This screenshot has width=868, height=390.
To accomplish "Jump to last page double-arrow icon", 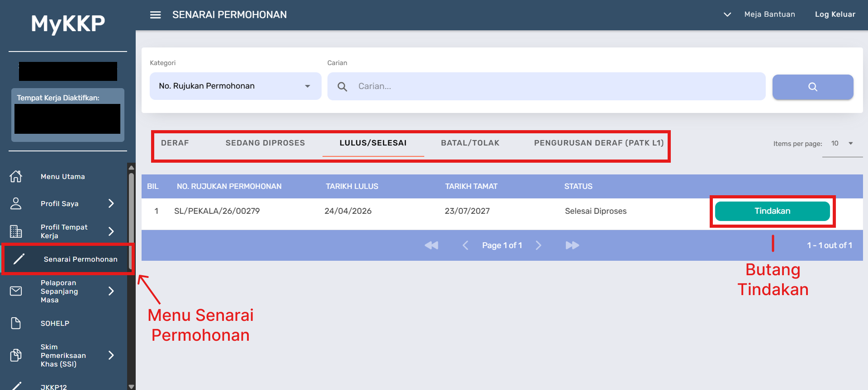I will [x=572, y=245].
